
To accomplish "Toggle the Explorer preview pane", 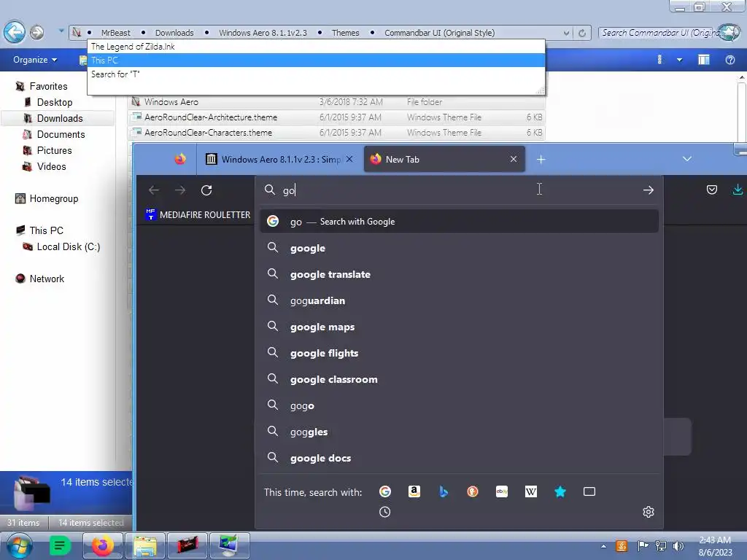I will [x=704, y=60].
